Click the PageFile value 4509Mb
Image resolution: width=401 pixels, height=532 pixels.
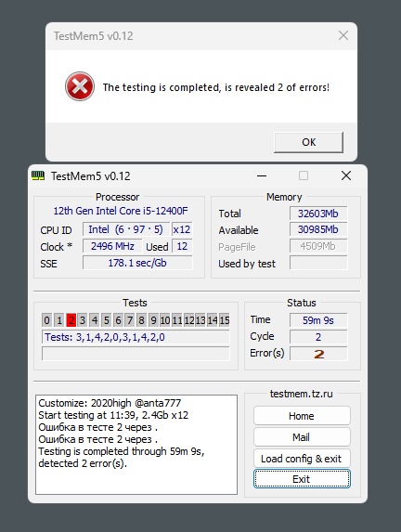tap(318, 246)
